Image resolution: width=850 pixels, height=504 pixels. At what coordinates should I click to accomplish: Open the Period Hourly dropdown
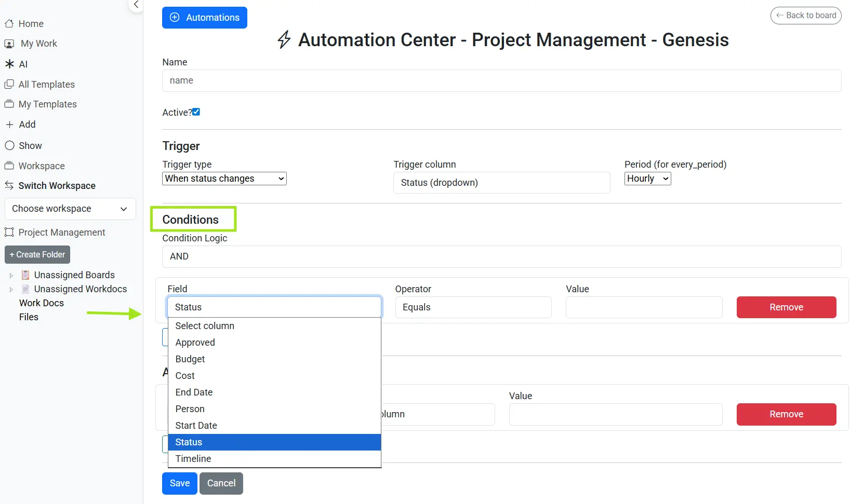tap(648, 179)
